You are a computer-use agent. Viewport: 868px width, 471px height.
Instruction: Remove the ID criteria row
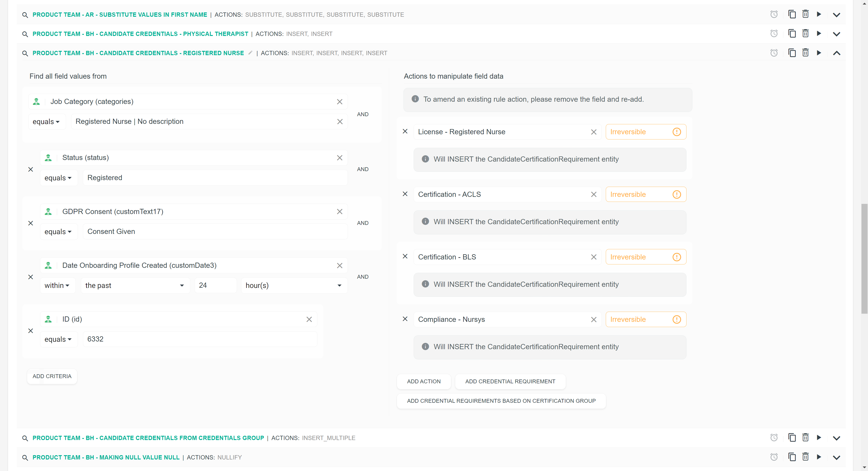[x=31, y=331]
